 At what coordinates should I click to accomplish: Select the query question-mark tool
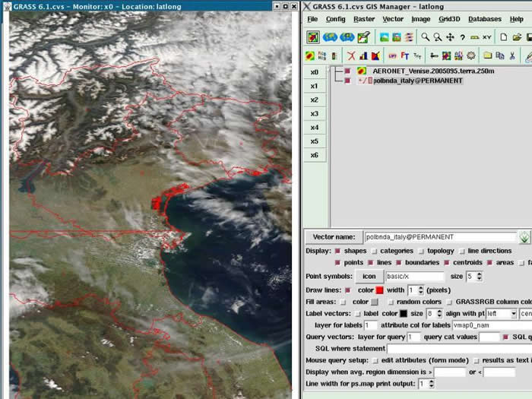(462, 37)
